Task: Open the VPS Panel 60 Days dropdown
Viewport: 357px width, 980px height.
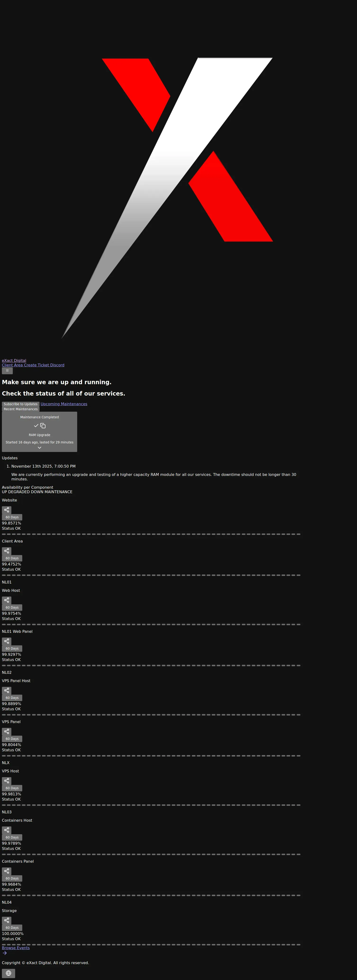Action: pyautogui.click(x=12, y=739)
